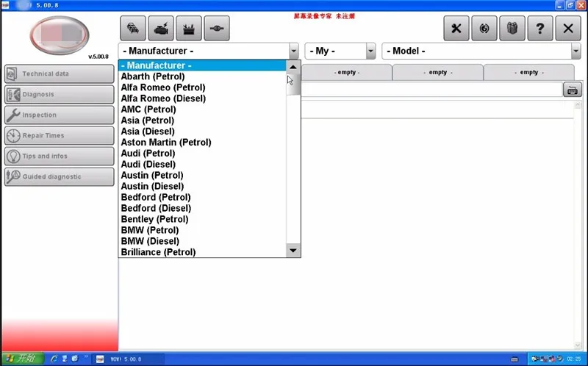This screenshot has height=366, width=588.
Task: Click the taskbar clock showing 02:25
Action: (x=574, y=359)
